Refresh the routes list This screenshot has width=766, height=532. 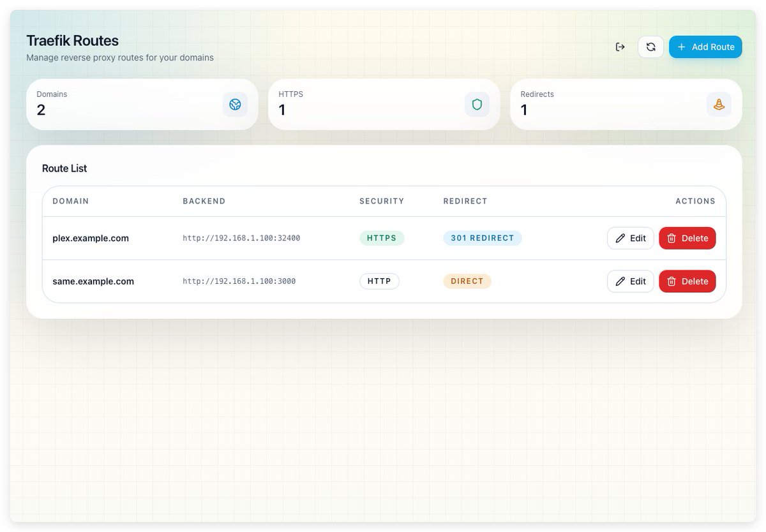[x=650, y=47]
